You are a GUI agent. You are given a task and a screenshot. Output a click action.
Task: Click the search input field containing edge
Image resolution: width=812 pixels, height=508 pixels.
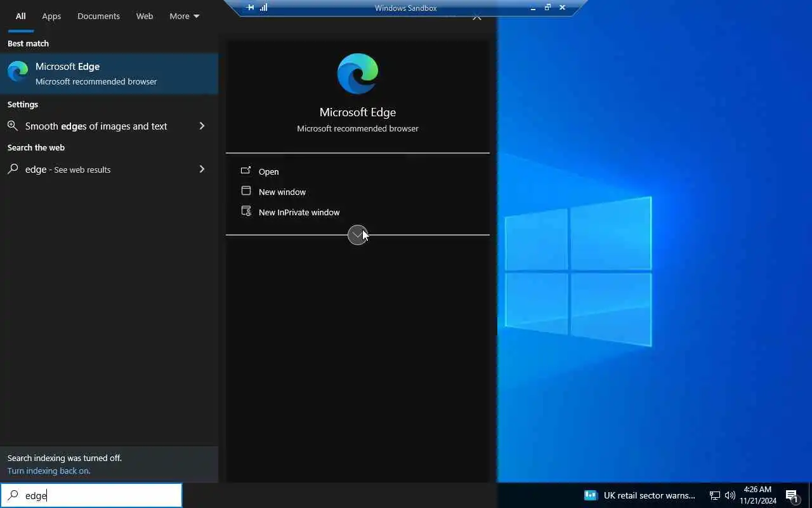(x=91, y=495)
